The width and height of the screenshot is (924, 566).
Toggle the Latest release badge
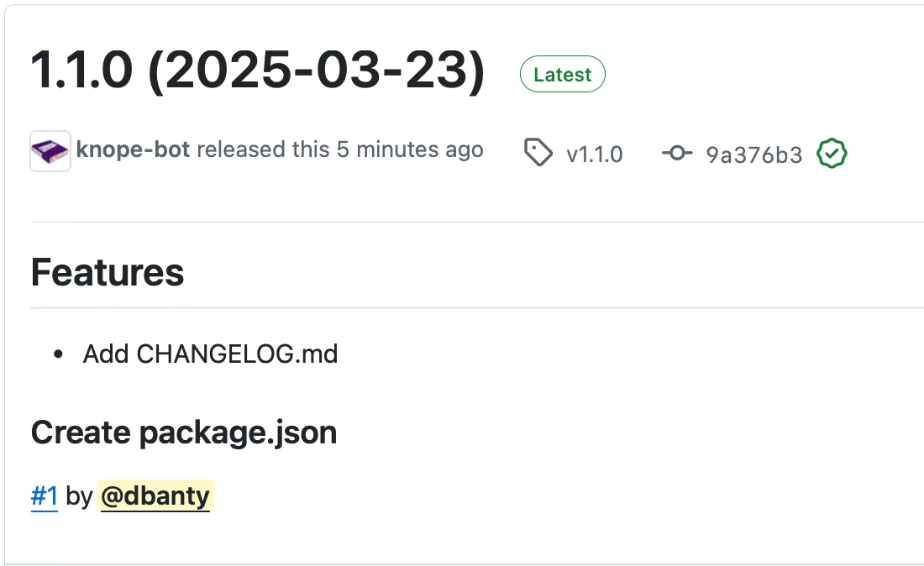[x=562, y=74]
